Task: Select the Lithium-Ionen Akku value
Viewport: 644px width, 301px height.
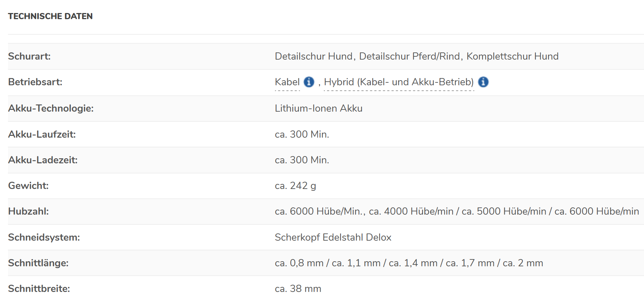Action: pos(318,108)
